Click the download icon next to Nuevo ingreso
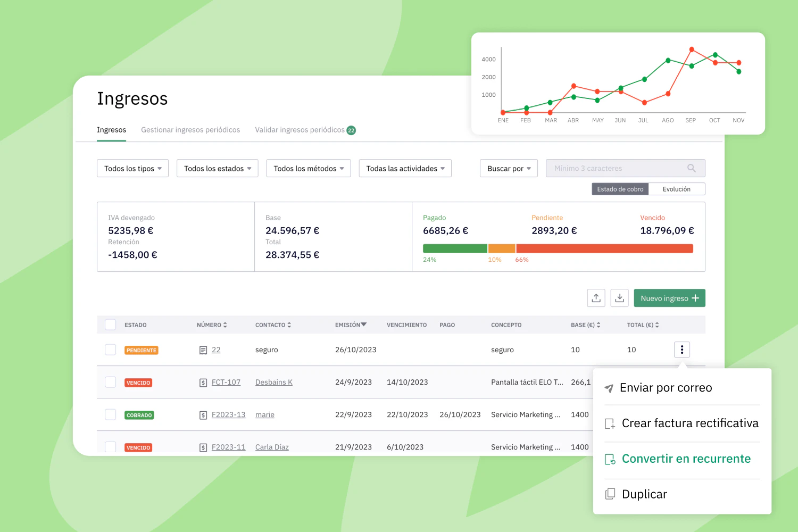 [x=619, y=298]
